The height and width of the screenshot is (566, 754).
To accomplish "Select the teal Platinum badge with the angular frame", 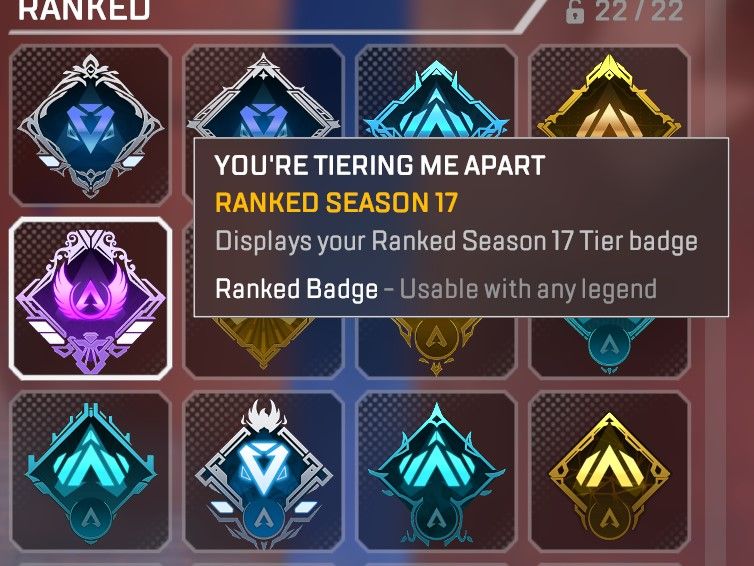I will coord(90,472).
